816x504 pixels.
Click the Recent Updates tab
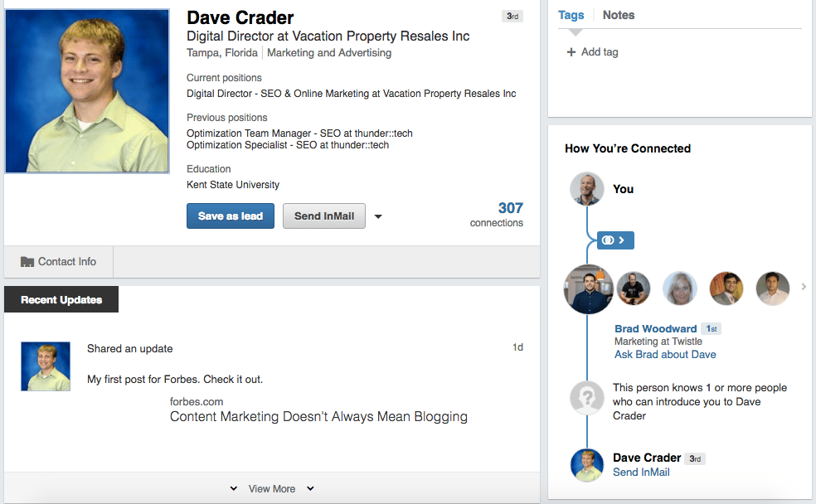[x=61, y=299]
